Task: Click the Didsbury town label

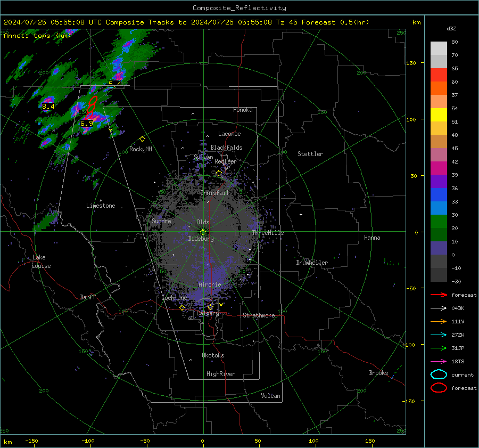Action: [x=201, y=239]
